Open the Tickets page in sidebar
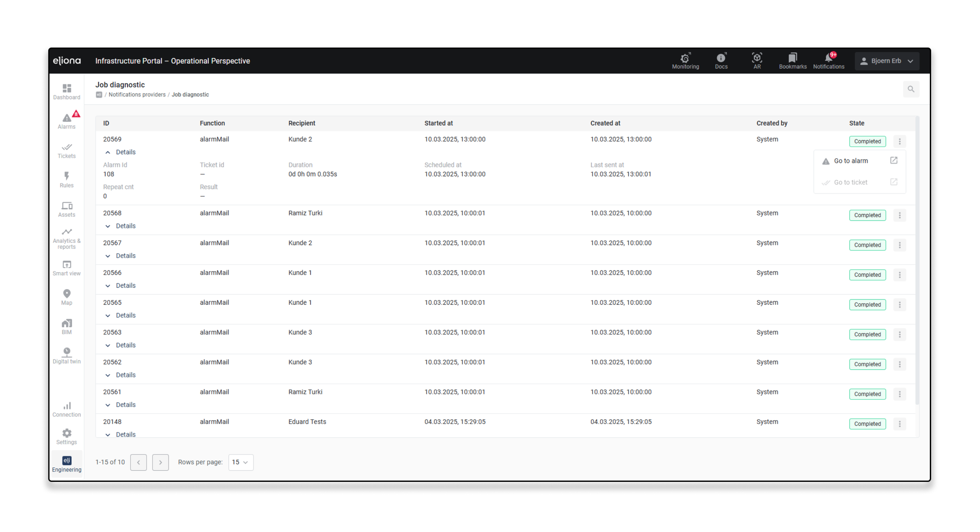This screenshot has width=980, height=532. [x=67, y=151]
